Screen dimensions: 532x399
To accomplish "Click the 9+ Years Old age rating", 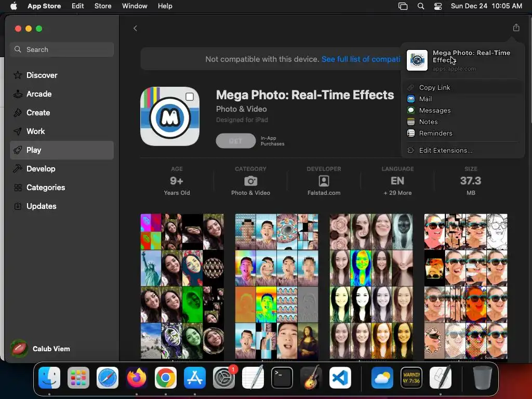I will tap(177, 181).
